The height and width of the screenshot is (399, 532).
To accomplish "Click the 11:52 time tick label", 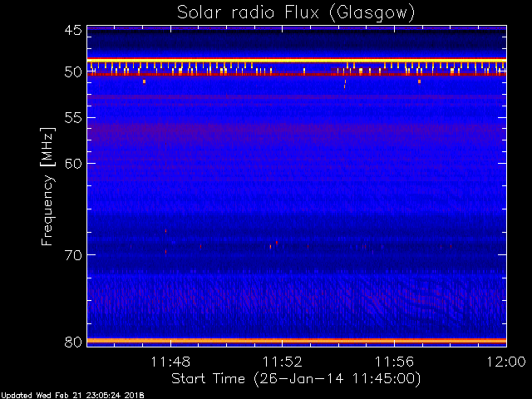I will pos(283,362).
